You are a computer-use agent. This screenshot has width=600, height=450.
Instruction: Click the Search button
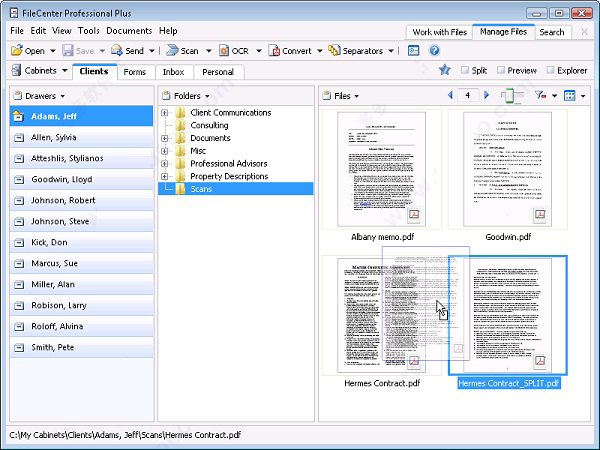(552, 32)
